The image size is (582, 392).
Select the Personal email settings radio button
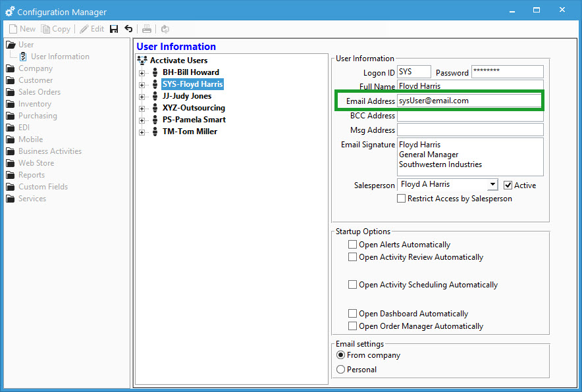pos(340,368)
